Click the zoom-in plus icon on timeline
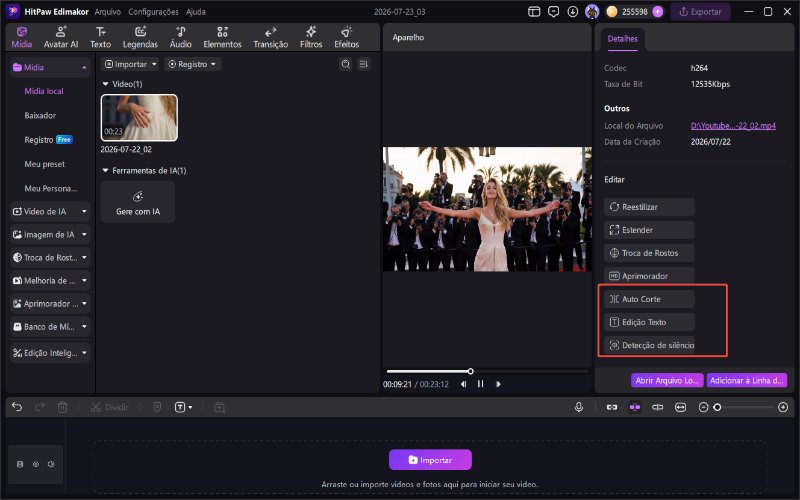The height and width of the screenshot is (500, 800). tap(783, 407)
